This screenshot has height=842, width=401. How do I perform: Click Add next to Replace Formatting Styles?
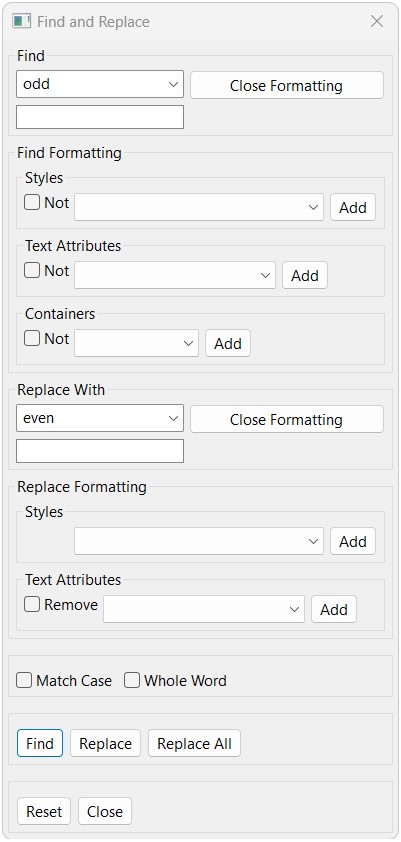point(353,541)
